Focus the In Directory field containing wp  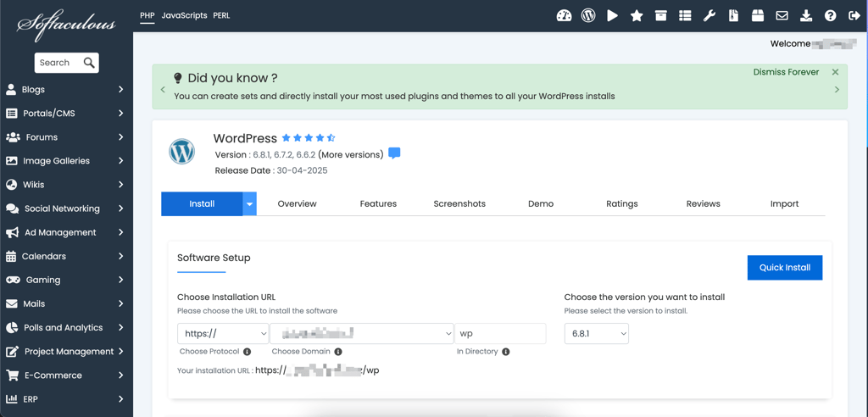tap(500, 334)
